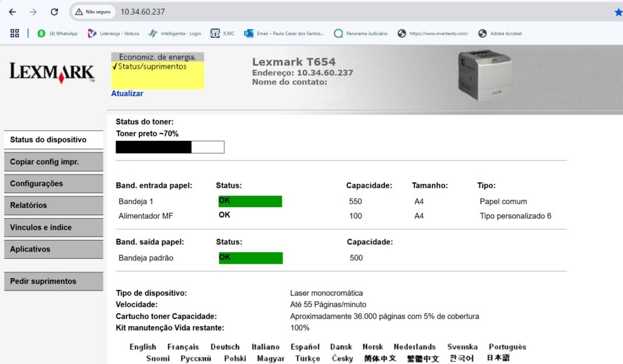Switch language to 한국어

[x=462, y=359]
